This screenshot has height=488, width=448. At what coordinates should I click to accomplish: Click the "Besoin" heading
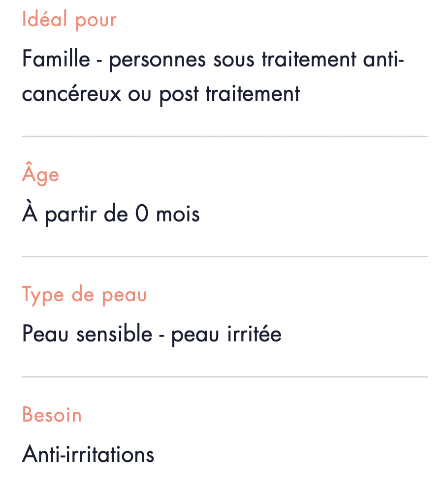(x=52, y=415)
